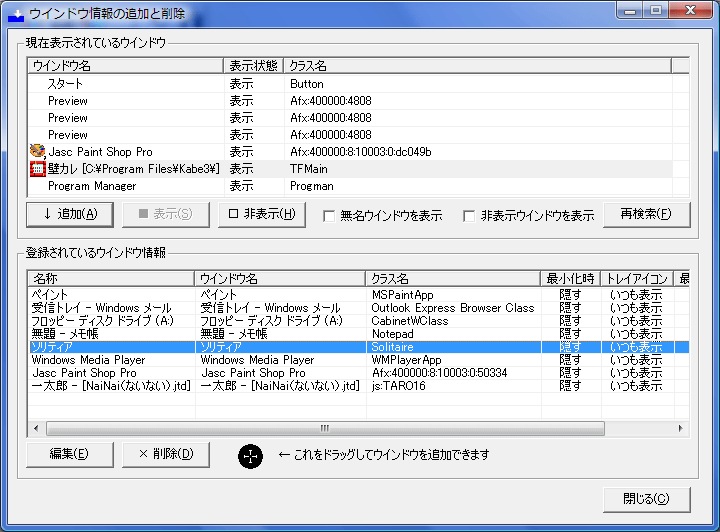Click the トレイアイコン column header

(637, 279)
